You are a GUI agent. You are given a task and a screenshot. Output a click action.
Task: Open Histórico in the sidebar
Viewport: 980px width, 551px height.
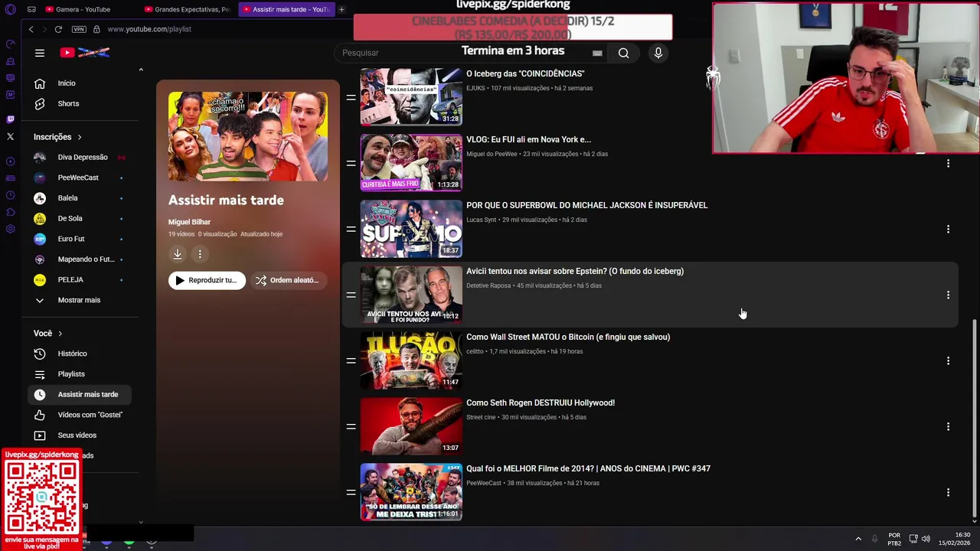tap(79, 354)
